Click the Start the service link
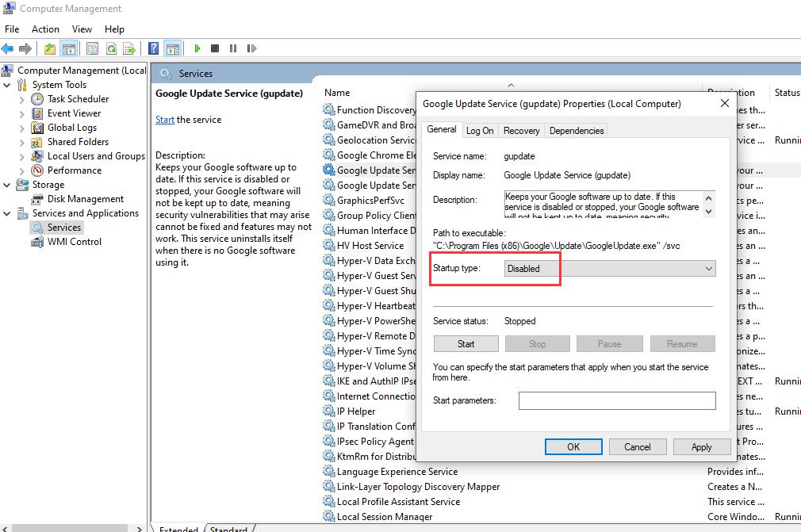Image resolution: width=801 pixels, height=532 pixels. (165, 120)
